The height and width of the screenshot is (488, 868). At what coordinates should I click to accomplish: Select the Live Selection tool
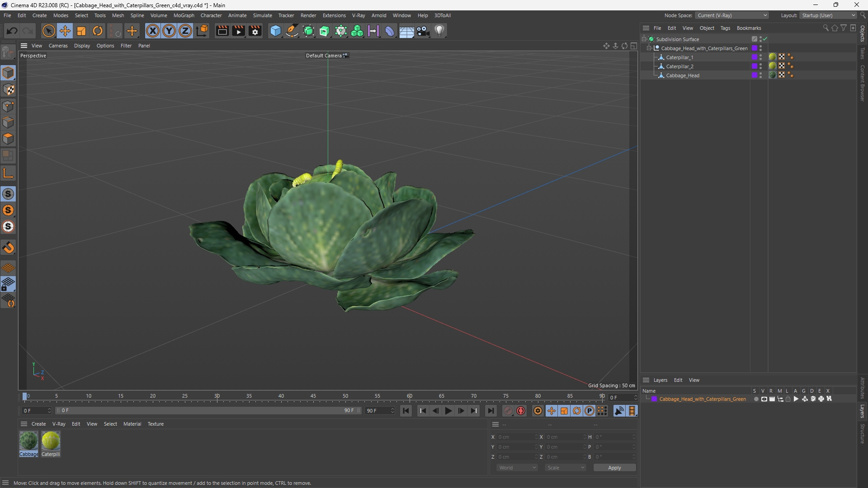[48, 31]
